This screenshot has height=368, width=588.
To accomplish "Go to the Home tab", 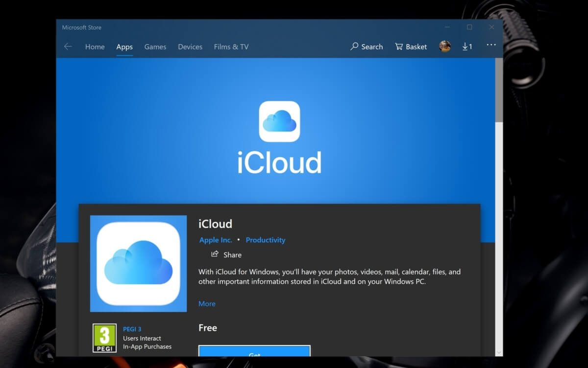I will point(95,47).
